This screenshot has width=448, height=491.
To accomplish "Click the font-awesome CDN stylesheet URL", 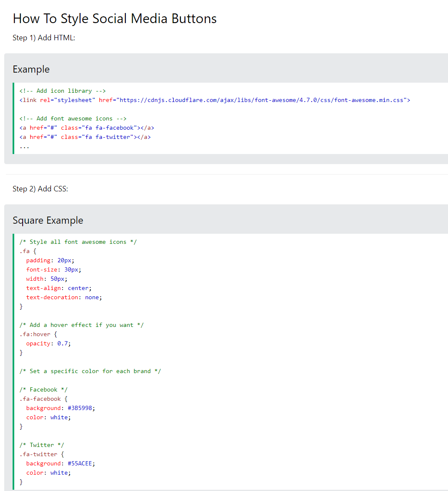I will (261, 100).
